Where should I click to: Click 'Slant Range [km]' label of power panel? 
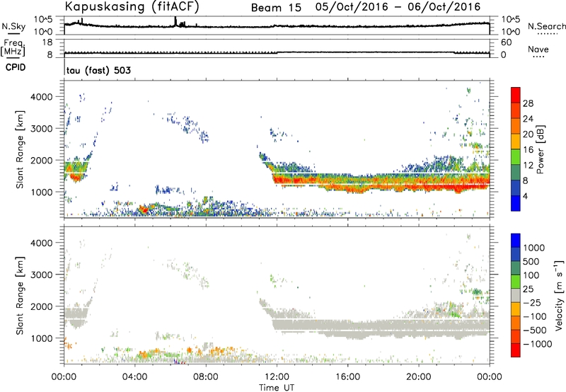(20, 149)
